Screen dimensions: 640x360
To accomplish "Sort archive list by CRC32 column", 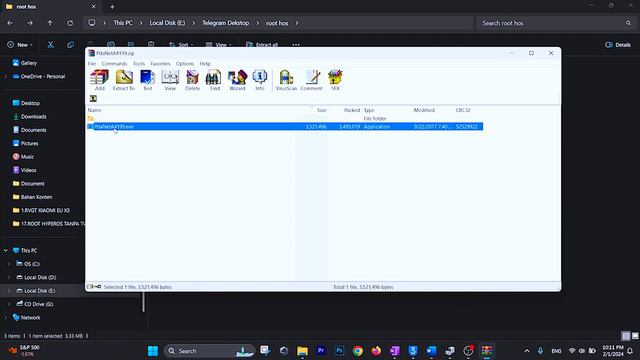I will 463,110.
